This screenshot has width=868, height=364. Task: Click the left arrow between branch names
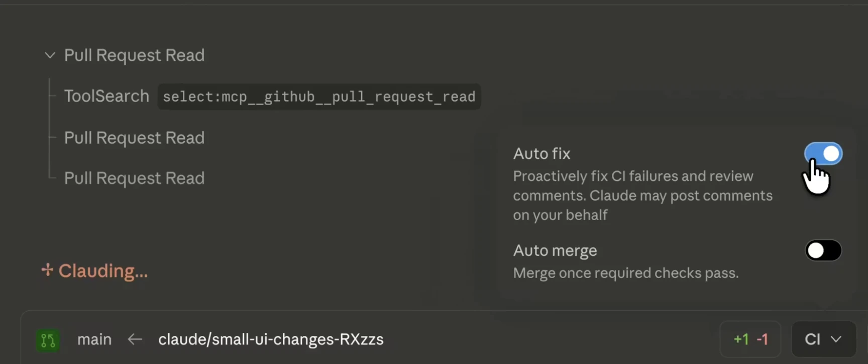pos(135,340)
